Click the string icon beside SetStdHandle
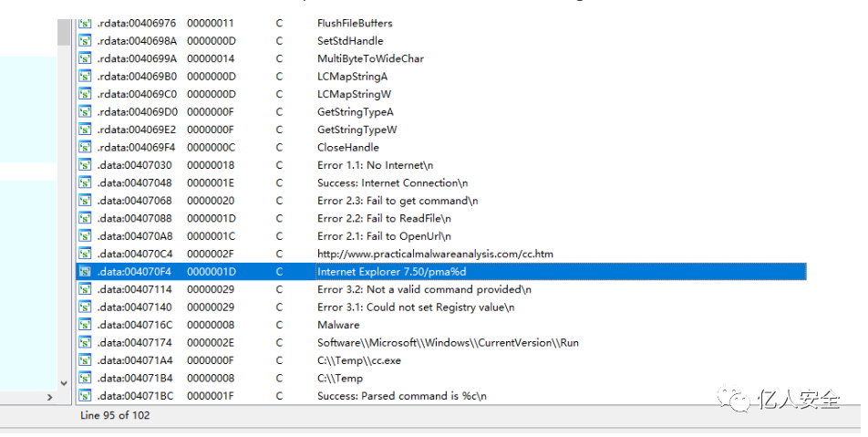The width and height of the screenshot is (868, 437). coord(85,40)
